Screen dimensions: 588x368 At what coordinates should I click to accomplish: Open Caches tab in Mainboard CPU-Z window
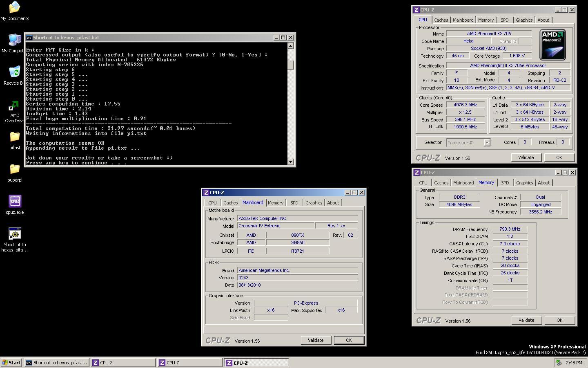click(230, 203)
